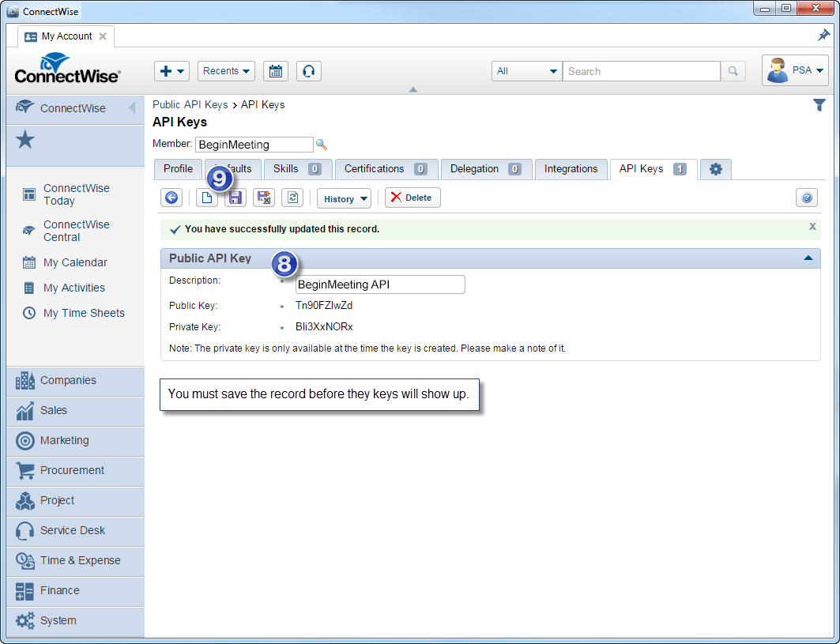Open the Procurement module
The width and height of the screenshot is (840, 644).
pyautogui.click(x=76, y=471)
